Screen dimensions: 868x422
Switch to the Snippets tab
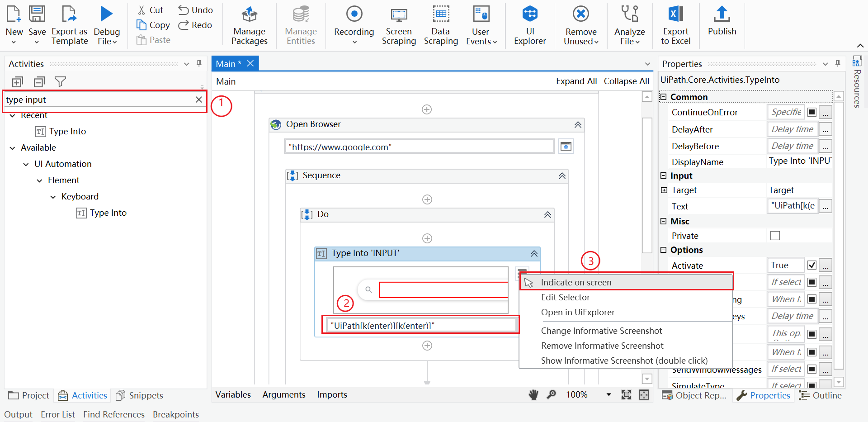pos(145,395)
